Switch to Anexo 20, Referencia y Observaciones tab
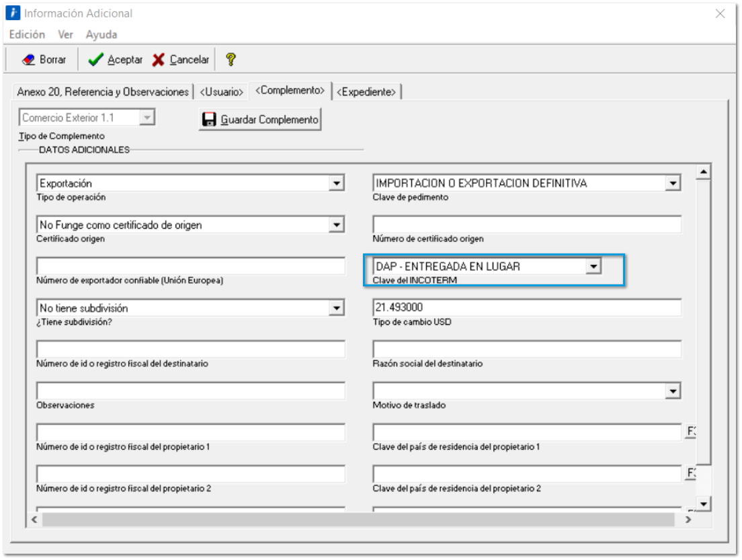The width and height of the screenshot is (742, 560). (x=103, y=91)
